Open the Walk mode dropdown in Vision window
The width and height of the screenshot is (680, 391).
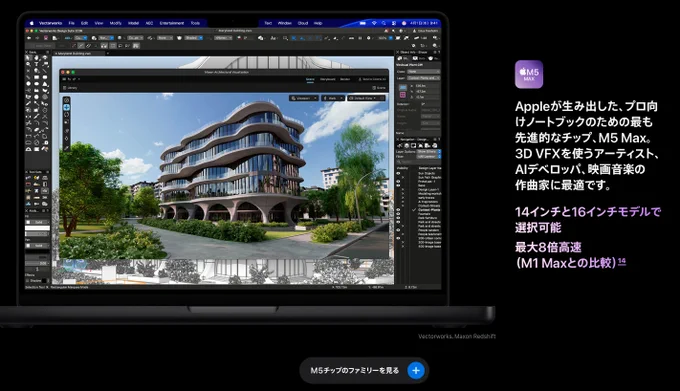click(333, 98)
